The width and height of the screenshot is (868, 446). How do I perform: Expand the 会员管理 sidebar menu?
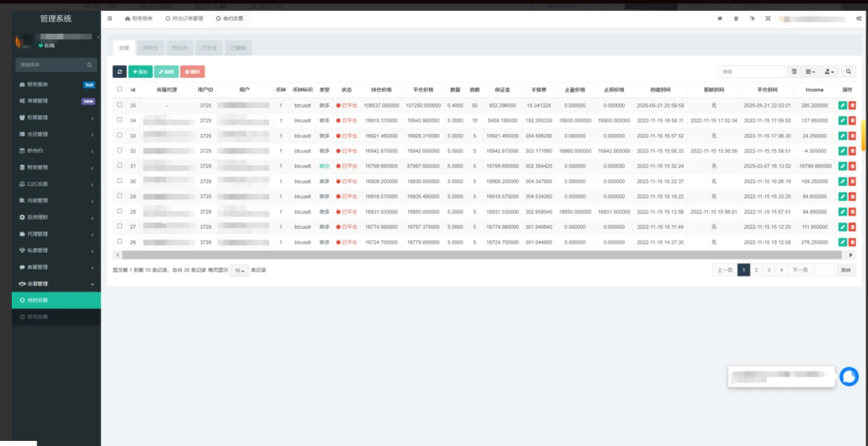(57, 134)
